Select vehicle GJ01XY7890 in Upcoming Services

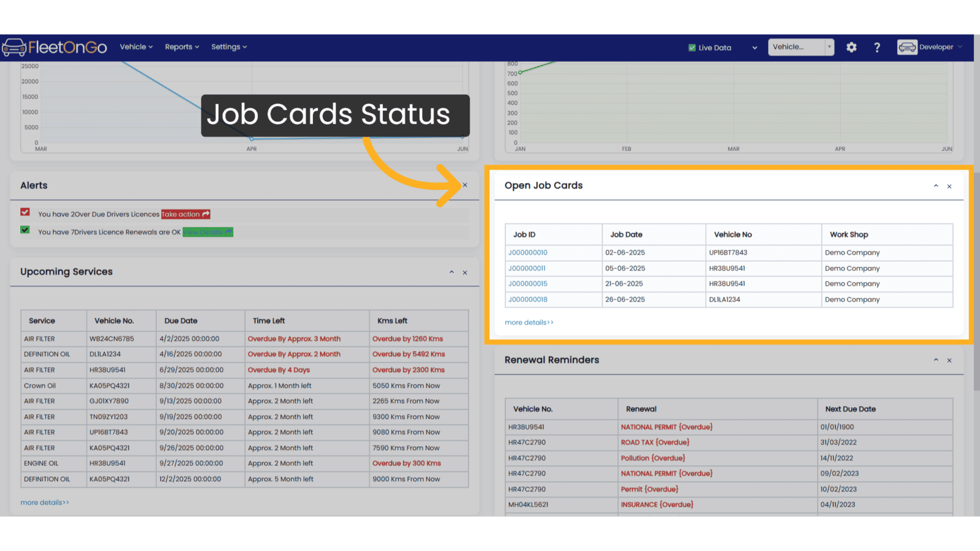click(109, 402)
